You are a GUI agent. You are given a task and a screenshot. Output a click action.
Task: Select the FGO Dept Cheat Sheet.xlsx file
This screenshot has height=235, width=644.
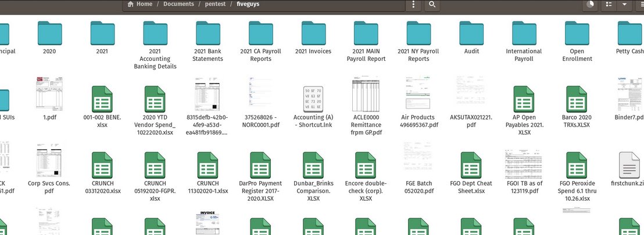coord(471,165)
